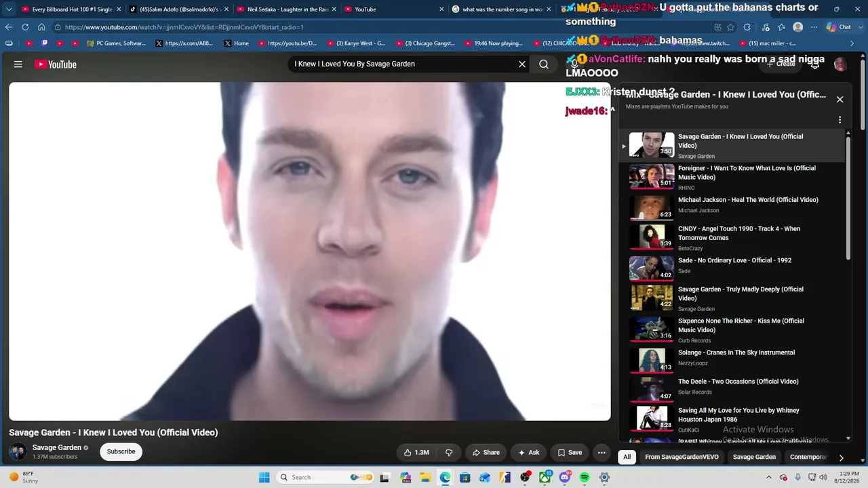Screen dimensions: 868x488
Task: Switch to the 'what was the number song' tab
Action: click(500, 9)
